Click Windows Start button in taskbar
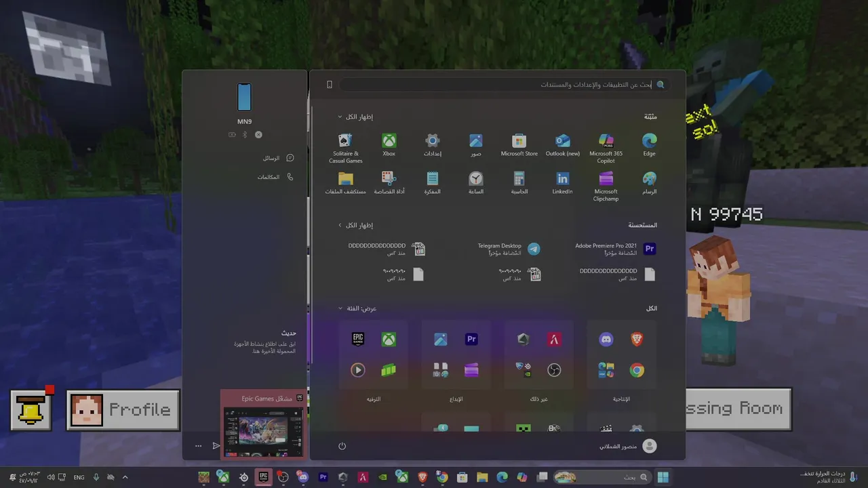 pyautogui.click(x=663, y=477)
